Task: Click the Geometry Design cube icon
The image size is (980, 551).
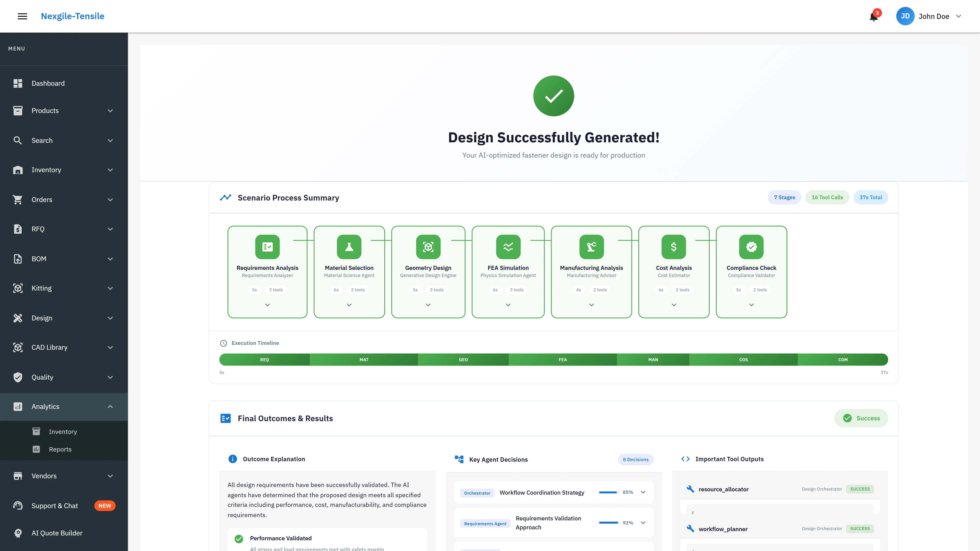Action: pos(428,247)
